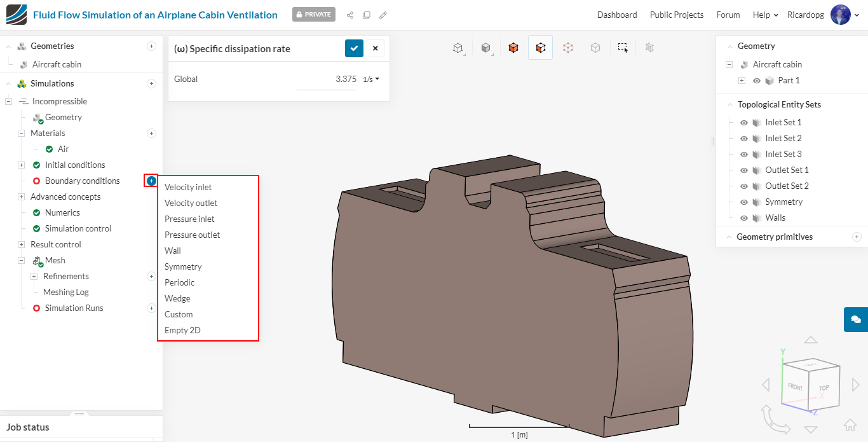
Task: Click the home view icon
Action: (x=850, y=425)
